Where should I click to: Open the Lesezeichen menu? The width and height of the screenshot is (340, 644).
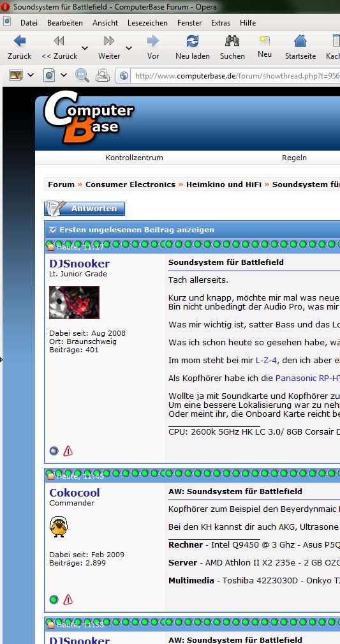pos(147,23)
